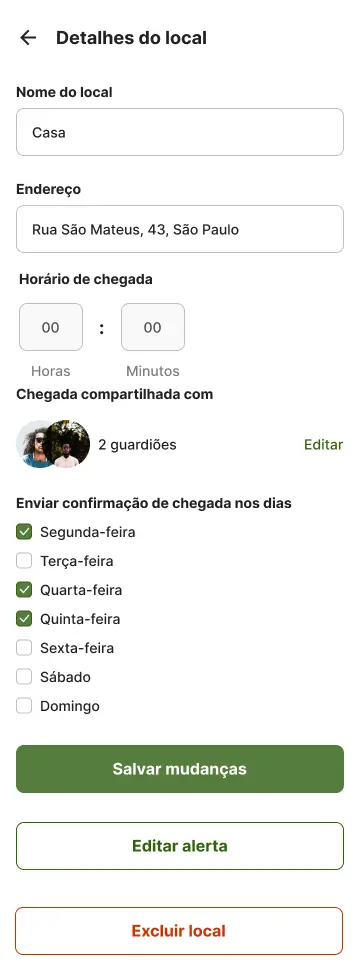
Task: Check the Terça-feira checkbox
Action: click(24, 561)
